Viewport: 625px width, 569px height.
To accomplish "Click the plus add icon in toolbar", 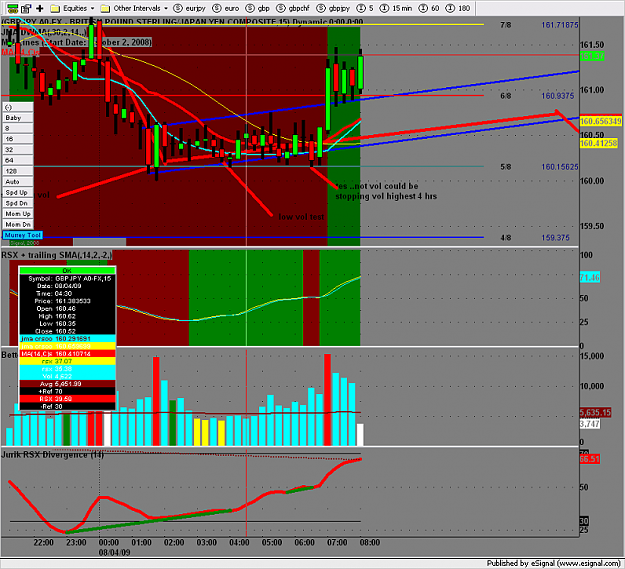I will (39, 8).
